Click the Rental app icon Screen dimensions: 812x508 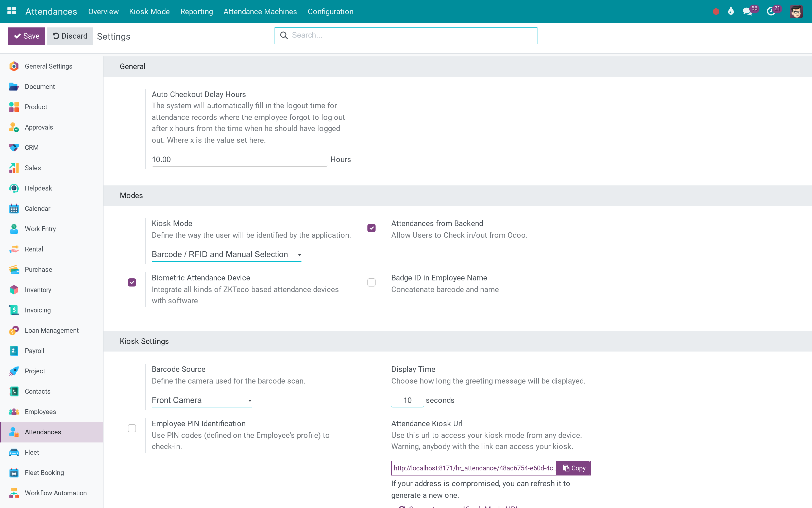tap(14, 249)
